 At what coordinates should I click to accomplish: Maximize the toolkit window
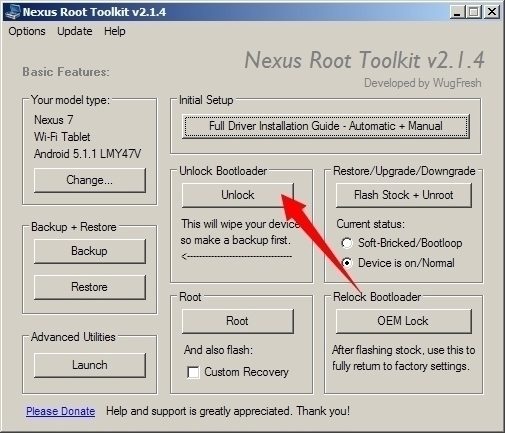pyautogui.click(x=474, y=12)
